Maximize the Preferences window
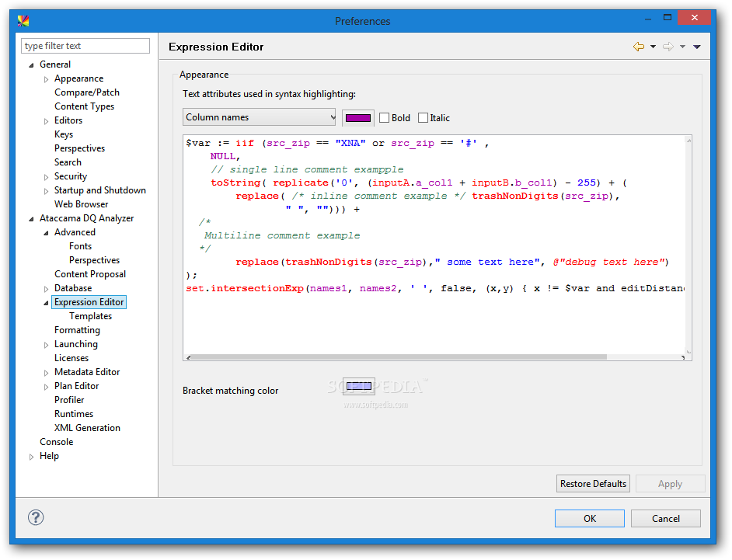Image resolution: width=732 pixels, height=560 pixels. click(x=668, y=18)
